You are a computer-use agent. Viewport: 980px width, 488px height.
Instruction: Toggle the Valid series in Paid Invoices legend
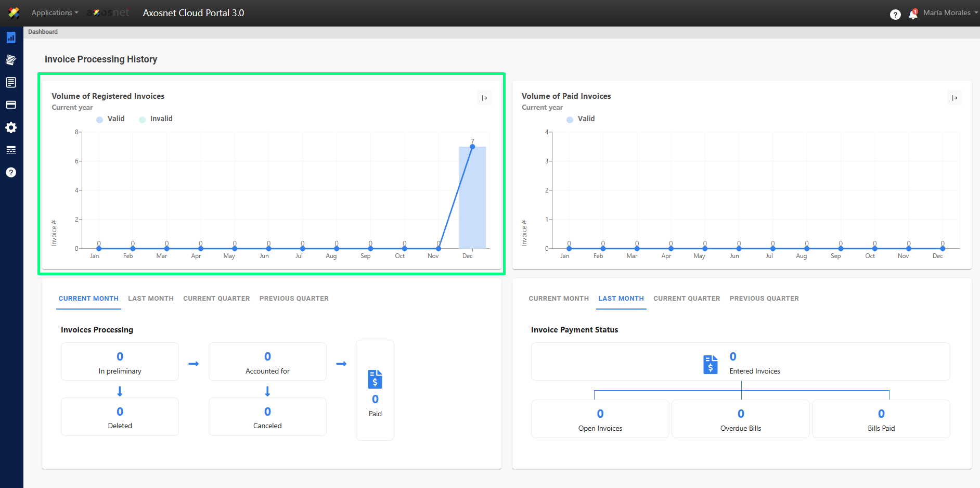[x=581, y=119]
